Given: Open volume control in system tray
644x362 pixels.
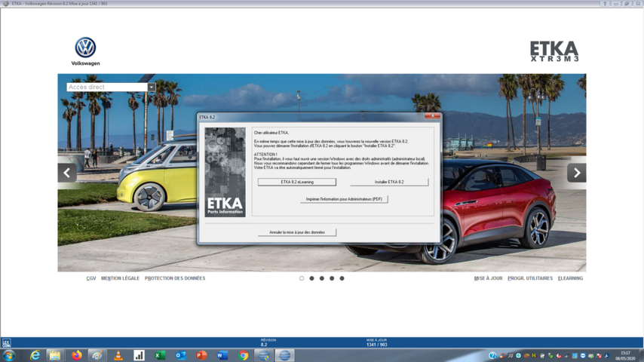Looking at the screenshot, I should 559,355.
